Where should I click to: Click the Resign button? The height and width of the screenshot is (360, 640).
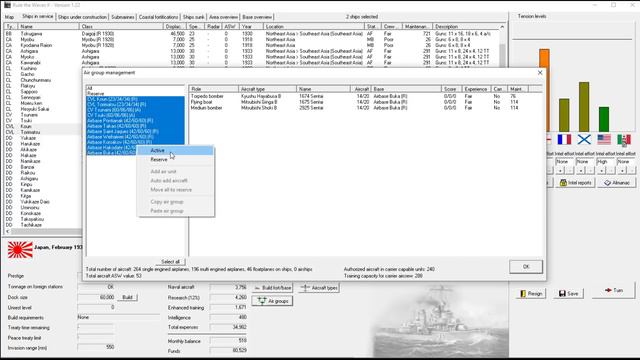coord(531,293)
